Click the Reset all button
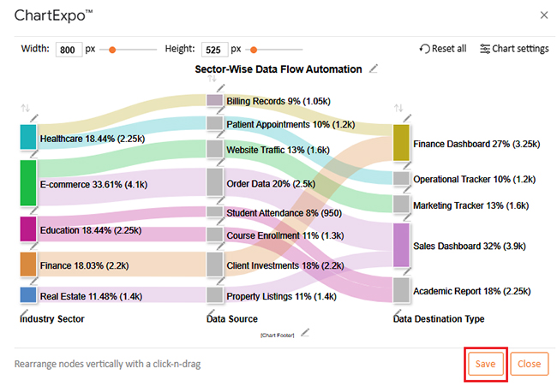The height and width of the screenshot is (392, 557). coord(443,49)
